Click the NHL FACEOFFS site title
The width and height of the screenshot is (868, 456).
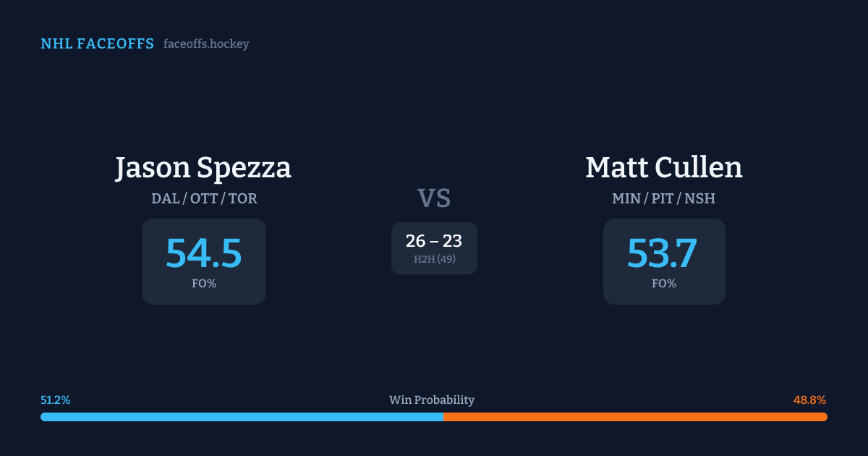pyautogui.click(x=97, y=44)
